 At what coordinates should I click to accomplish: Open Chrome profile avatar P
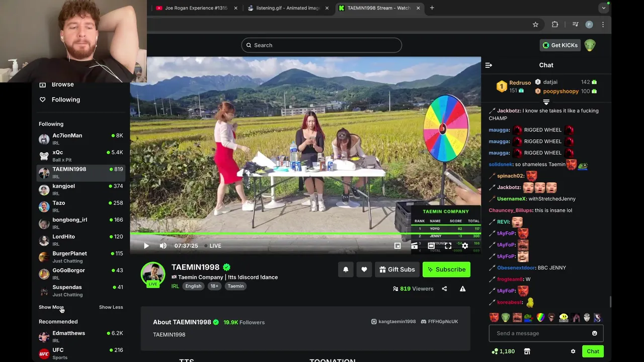[589, 24]
